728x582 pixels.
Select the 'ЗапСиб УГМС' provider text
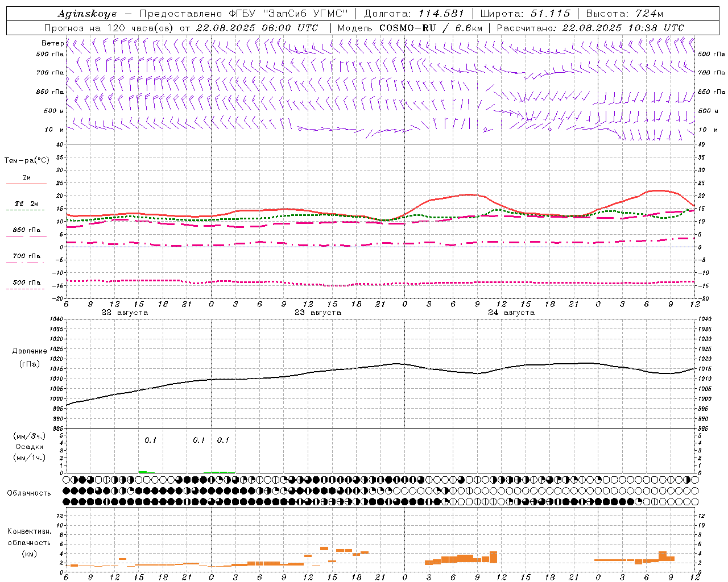click(307, 14)
